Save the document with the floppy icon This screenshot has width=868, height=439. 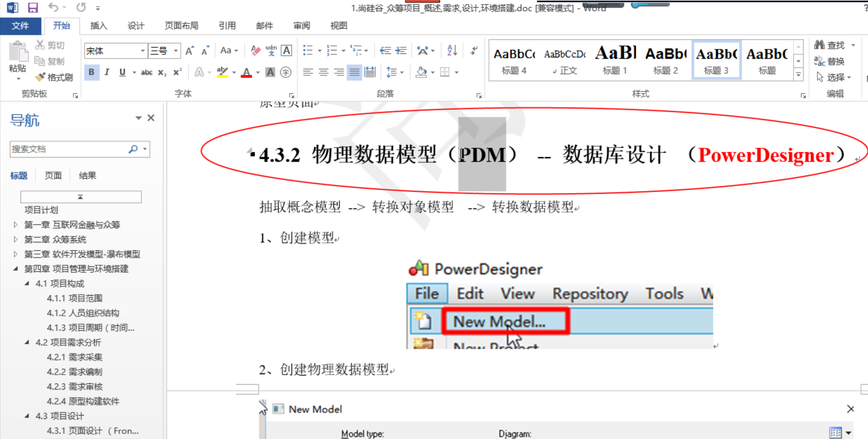[x=33, y=7]
